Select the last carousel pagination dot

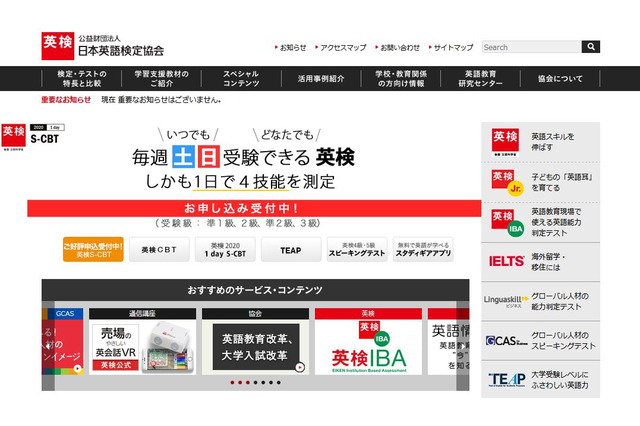pyautogui.click(x=279, y=382)
